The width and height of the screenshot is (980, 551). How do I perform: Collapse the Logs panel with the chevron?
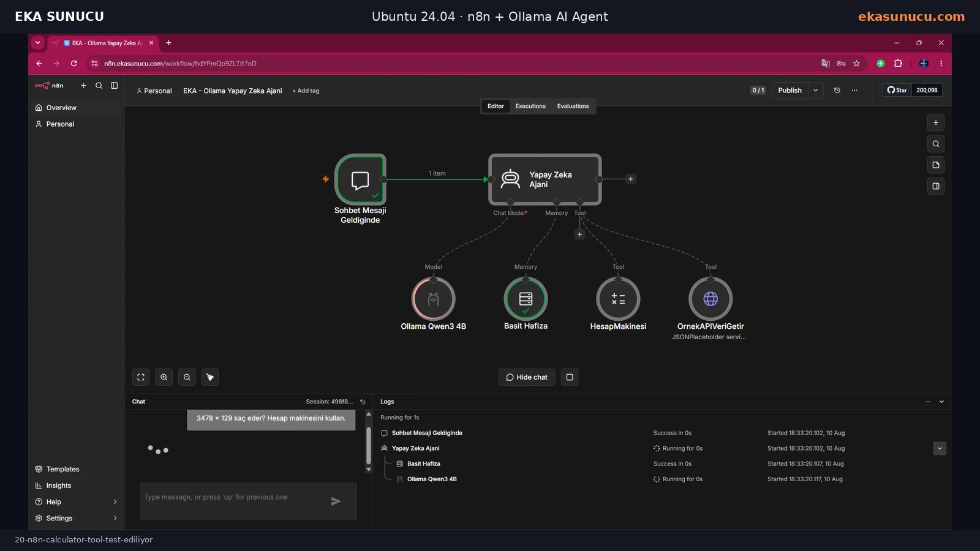pyautogui.click(x=941, y=402)
